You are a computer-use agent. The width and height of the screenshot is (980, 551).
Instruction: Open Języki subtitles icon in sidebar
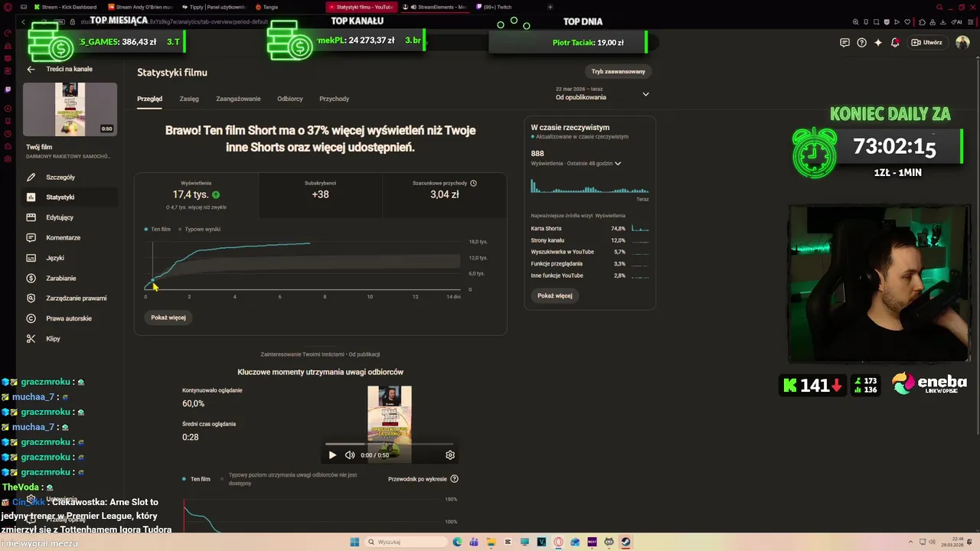click(31, 258)
